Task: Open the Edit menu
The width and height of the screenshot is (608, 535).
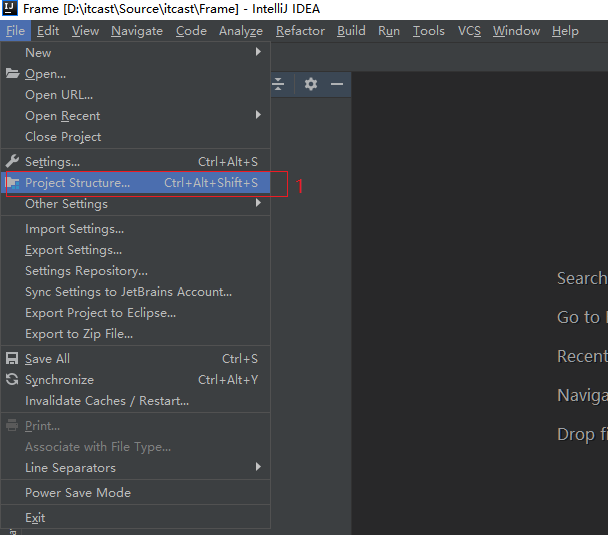Action: click(x=48, y=31)
